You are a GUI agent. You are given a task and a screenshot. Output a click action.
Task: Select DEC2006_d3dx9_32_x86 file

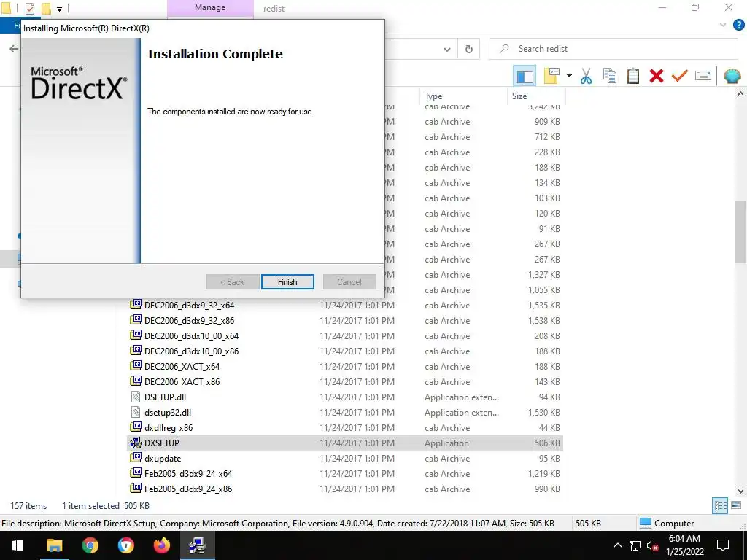pyautogui.click(x=345, y=321)
